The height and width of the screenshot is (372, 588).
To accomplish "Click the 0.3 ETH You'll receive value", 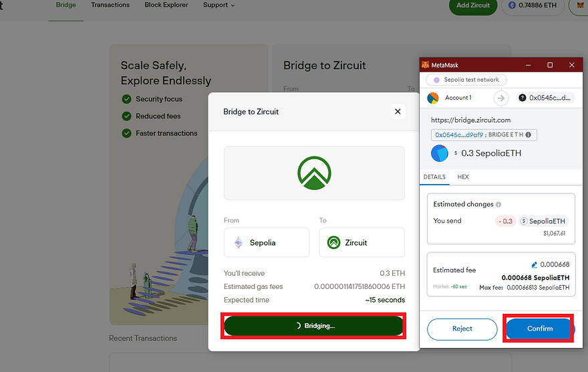I will pos(392,273).
